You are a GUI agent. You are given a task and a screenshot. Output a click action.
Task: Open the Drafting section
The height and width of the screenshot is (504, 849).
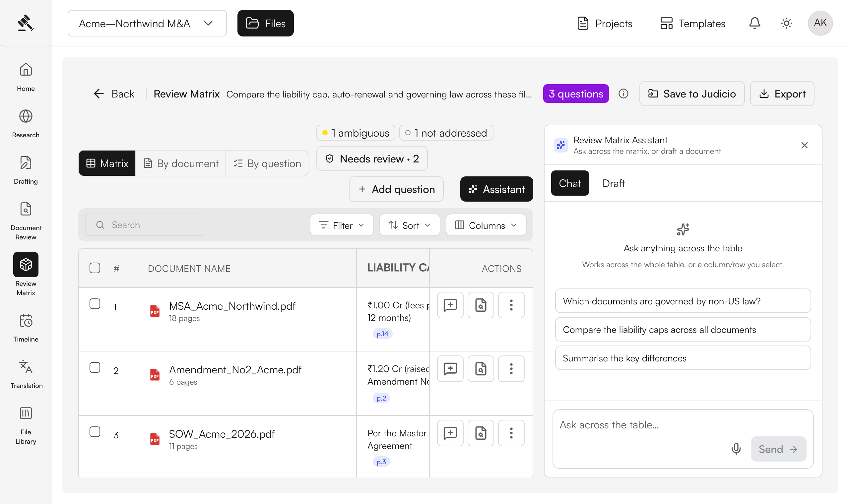(26, 170)
